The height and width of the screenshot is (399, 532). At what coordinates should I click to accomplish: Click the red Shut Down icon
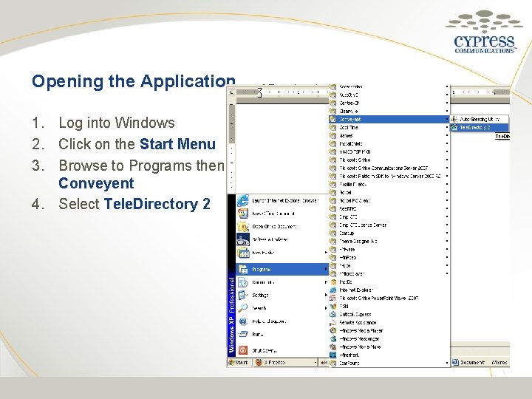(x=243, y=350)
